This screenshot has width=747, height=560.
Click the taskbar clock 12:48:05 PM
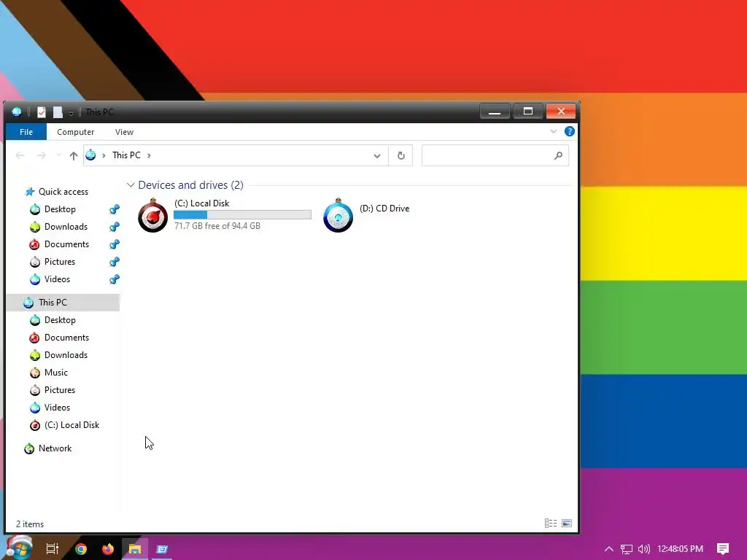click(x=680, y=549)
